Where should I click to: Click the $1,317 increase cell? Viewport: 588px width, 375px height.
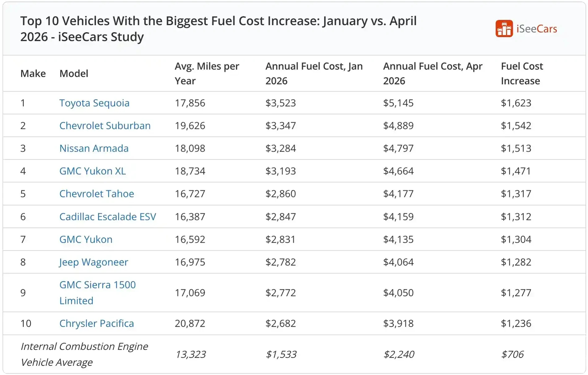516,194
